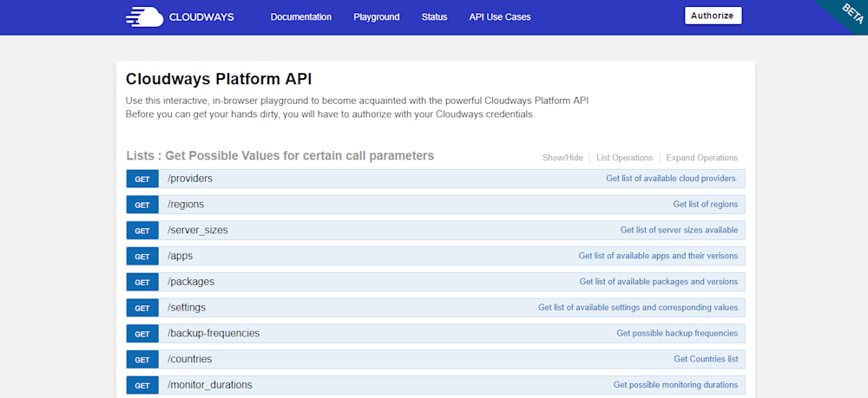Screen dimensions: 868x398
Task: Expand the /countries endpoint
Action: [189, 359]
